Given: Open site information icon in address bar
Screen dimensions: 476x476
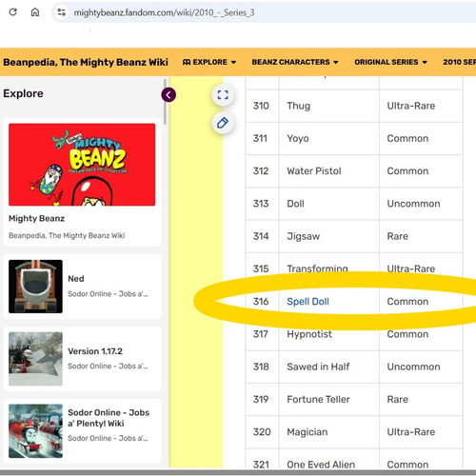Looking at the screenshot, I should point(61,12).
